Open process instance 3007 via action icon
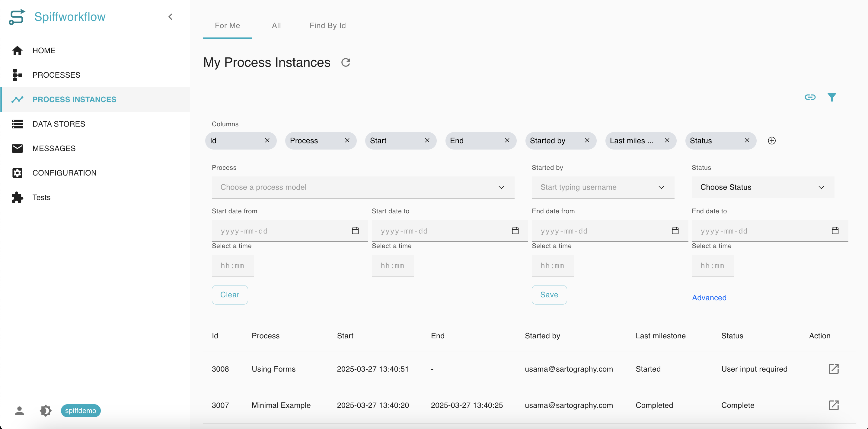This screenshot has height=429, width=868. (x=833, y=405)
